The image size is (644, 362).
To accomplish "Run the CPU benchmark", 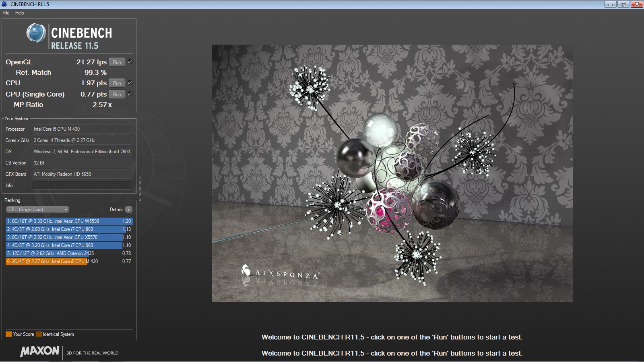I will [117, 83].
